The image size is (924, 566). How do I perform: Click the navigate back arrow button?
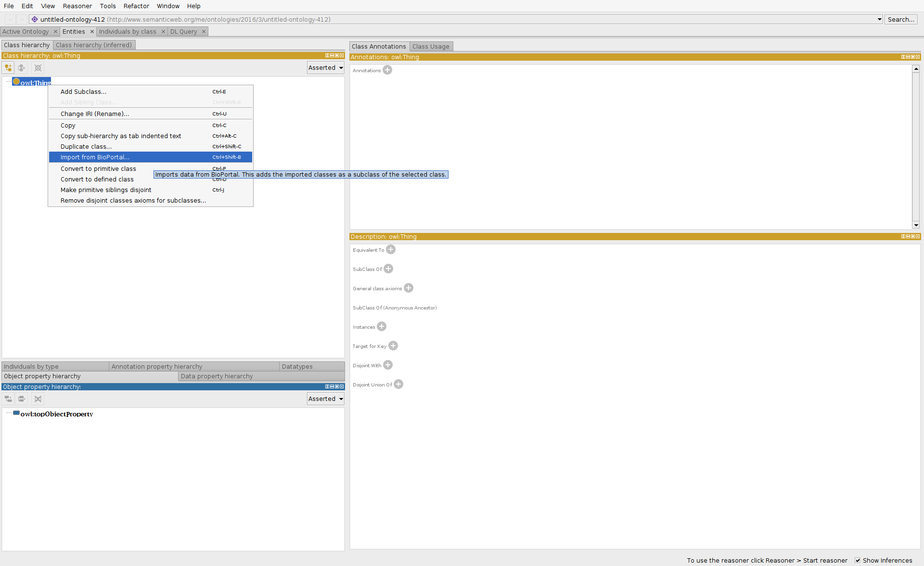point(10,20)
